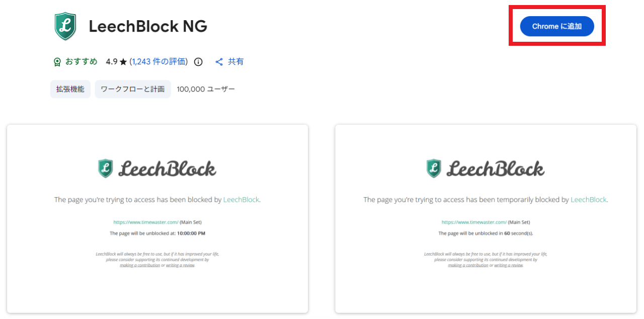644x319 pixels.
Task: Click the star rating icon
Action: (122, 61)
